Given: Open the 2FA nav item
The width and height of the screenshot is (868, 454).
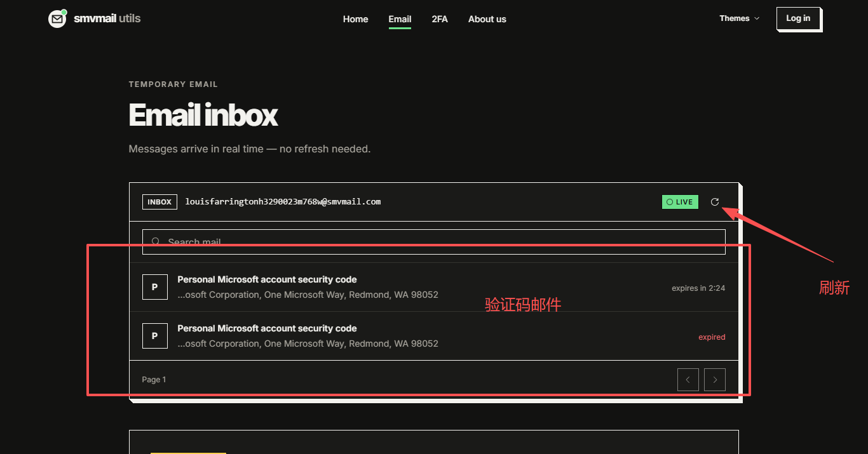Looking at the screenshot, I should (440, 19).
